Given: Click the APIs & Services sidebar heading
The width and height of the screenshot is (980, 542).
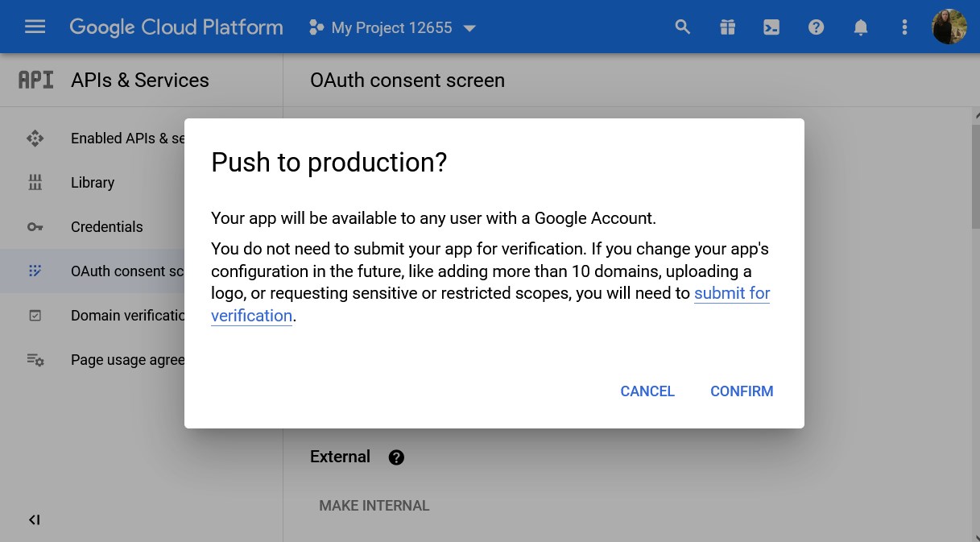Looking at the screenshot, I should pos(140,81).
